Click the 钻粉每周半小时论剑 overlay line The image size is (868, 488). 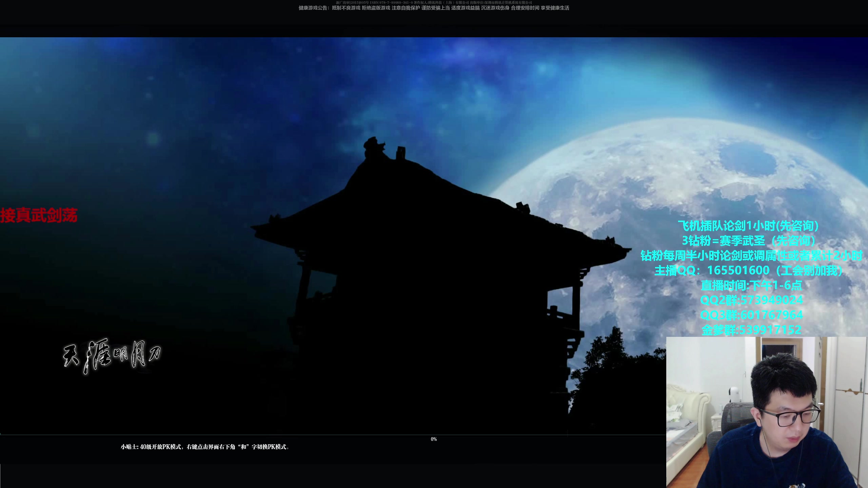[751, 256]
